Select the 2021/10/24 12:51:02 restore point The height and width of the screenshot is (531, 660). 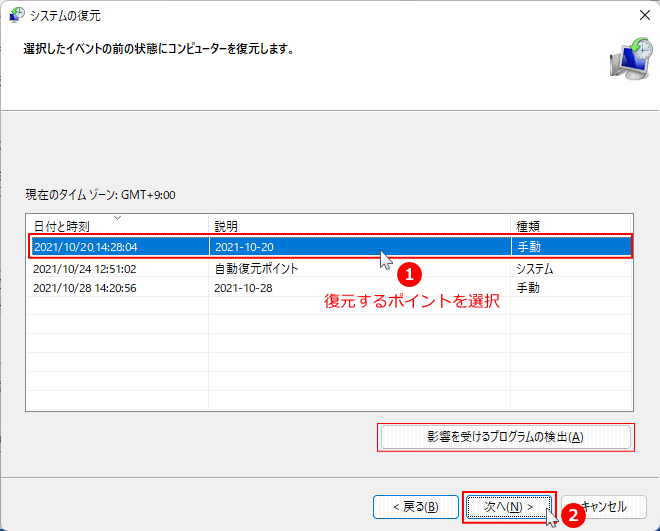click(330, 268)
